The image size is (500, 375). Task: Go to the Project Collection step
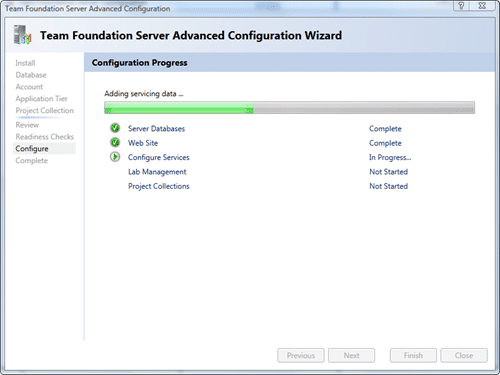[x=45, y=110]
